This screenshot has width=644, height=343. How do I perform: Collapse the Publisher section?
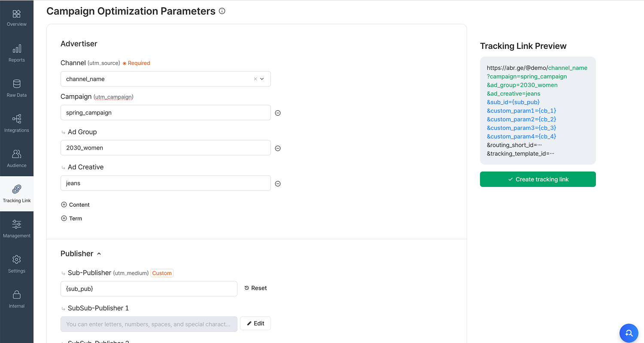pos(99,254)
